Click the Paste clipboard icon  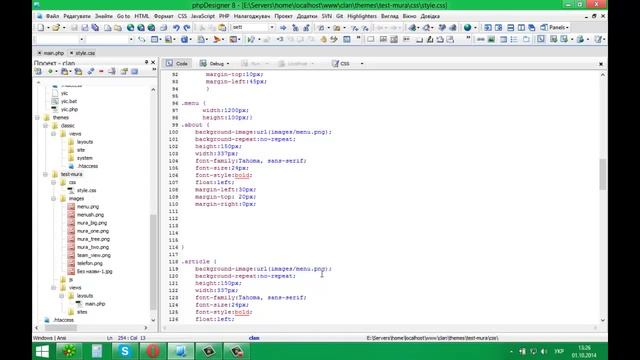pyautogui.click(x=222, y=28)
